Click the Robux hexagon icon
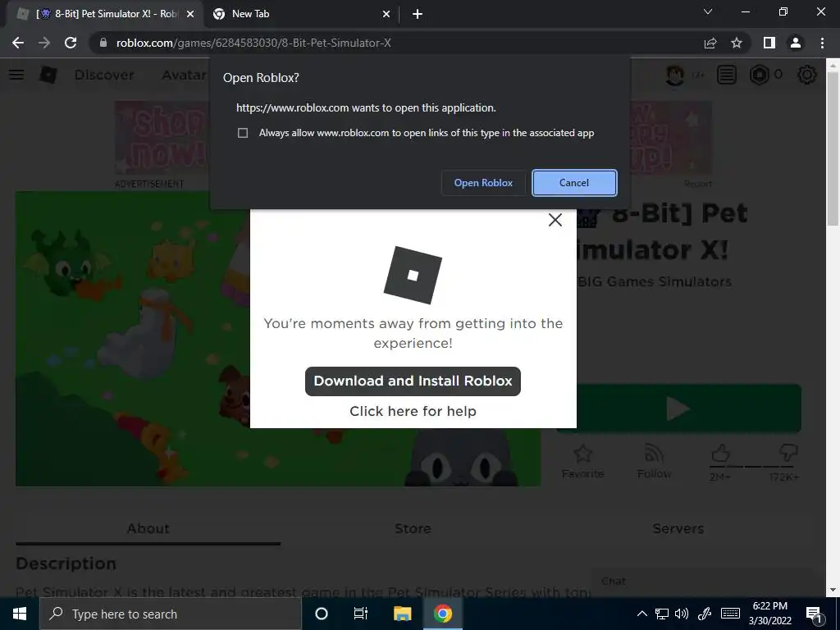The height and width of the screenshot is (630, 840). click(759, 75)
